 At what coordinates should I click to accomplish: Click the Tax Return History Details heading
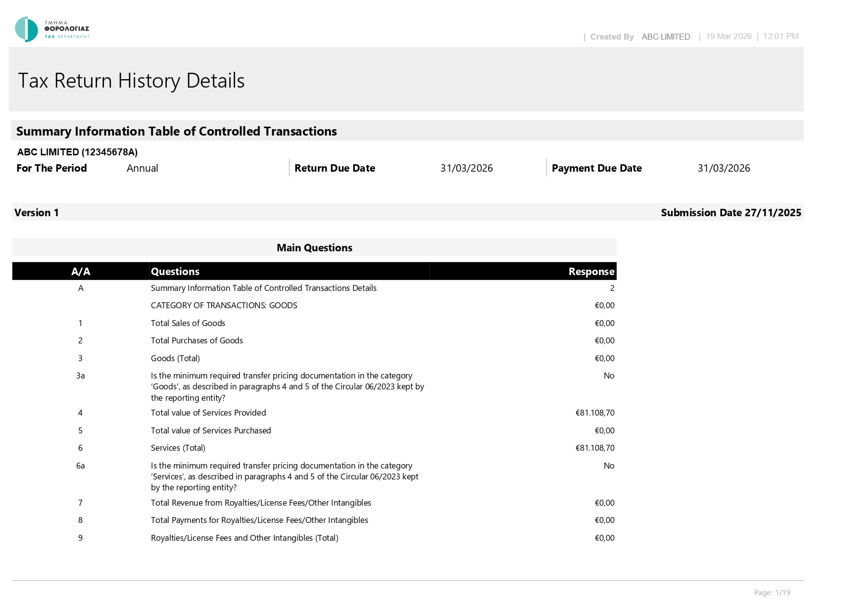point(131,81)
